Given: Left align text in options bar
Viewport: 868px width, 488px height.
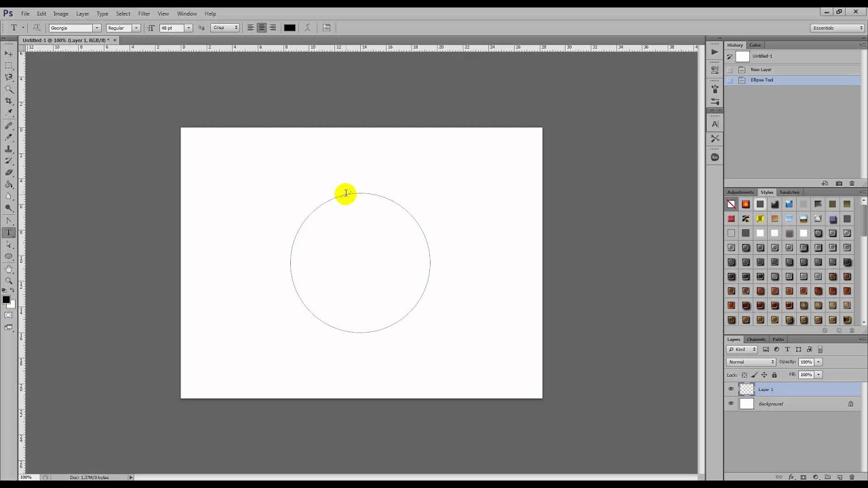Looking at the screenshot, I should pyautogui.click(x=250, y=28).
